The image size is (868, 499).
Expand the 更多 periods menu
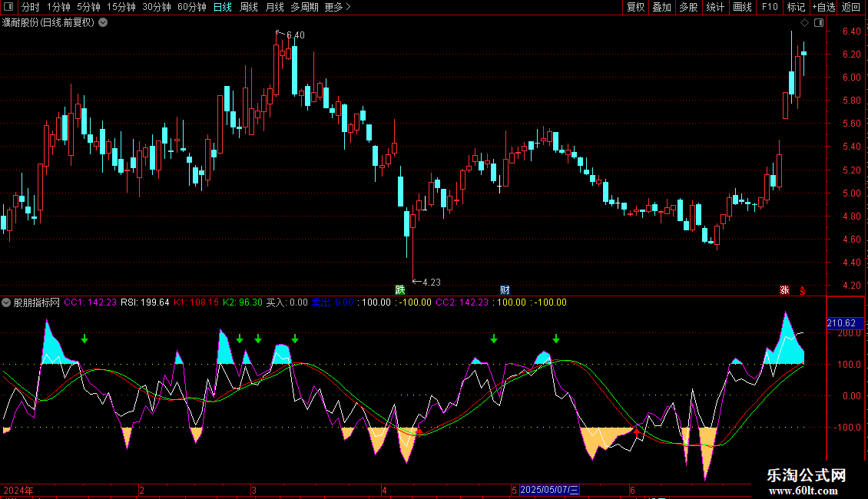337,7
